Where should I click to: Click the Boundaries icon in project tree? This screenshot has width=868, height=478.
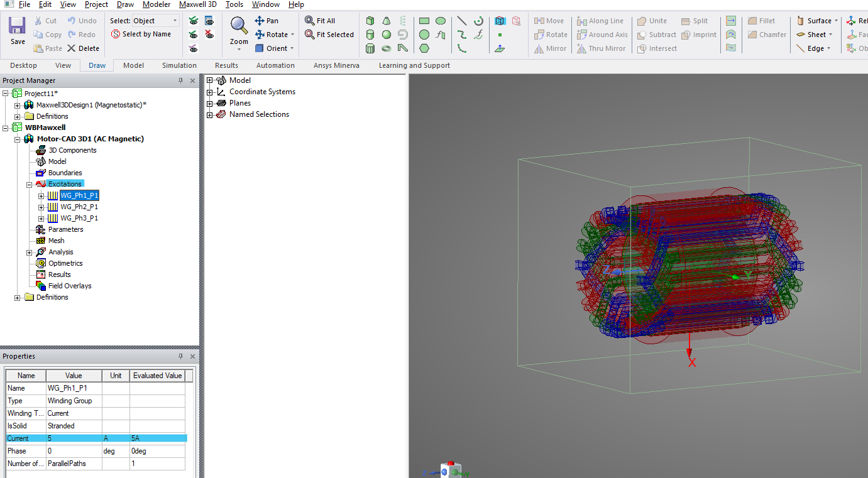click(41, 173)
